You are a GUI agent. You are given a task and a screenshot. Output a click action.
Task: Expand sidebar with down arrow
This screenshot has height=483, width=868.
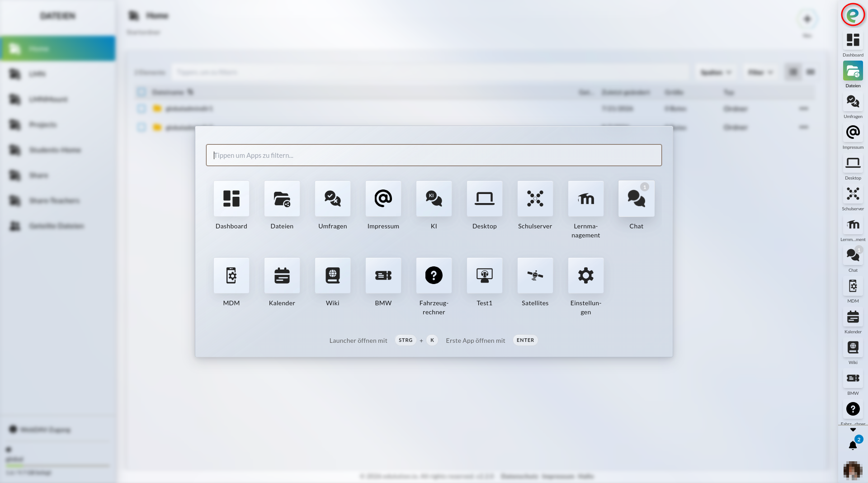(853, 430)
